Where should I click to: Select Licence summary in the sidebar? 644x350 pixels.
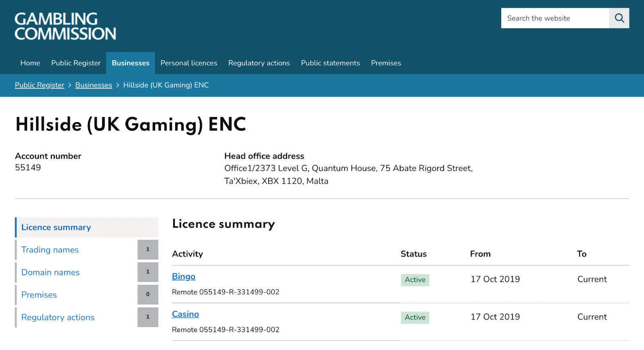pos(56,227)
